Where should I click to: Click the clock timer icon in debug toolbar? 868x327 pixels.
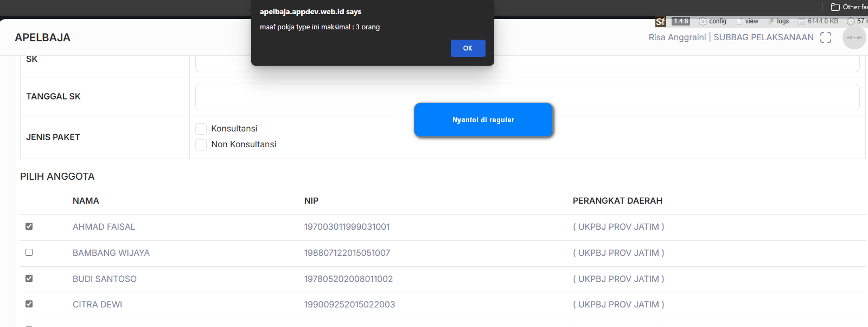coord(851,21)
